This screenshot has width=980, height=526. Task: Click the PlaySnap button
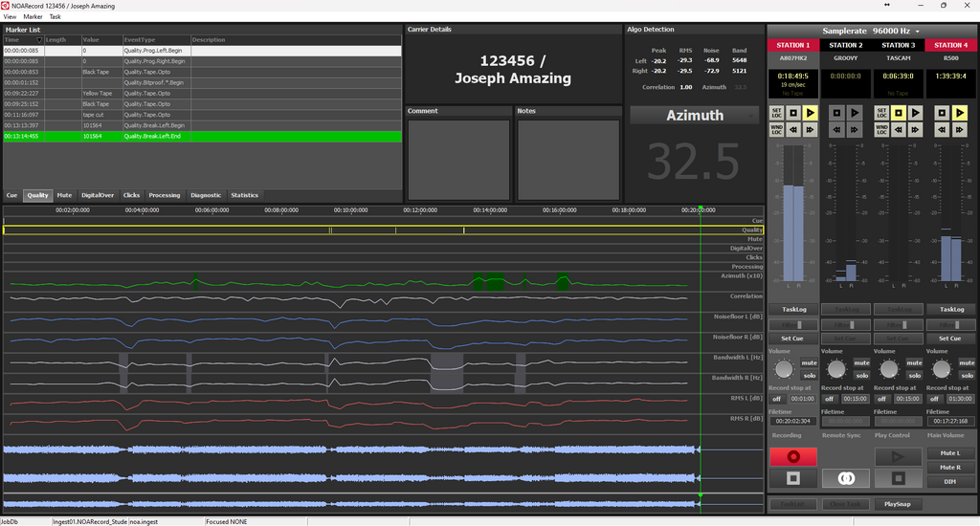[897, 503]
